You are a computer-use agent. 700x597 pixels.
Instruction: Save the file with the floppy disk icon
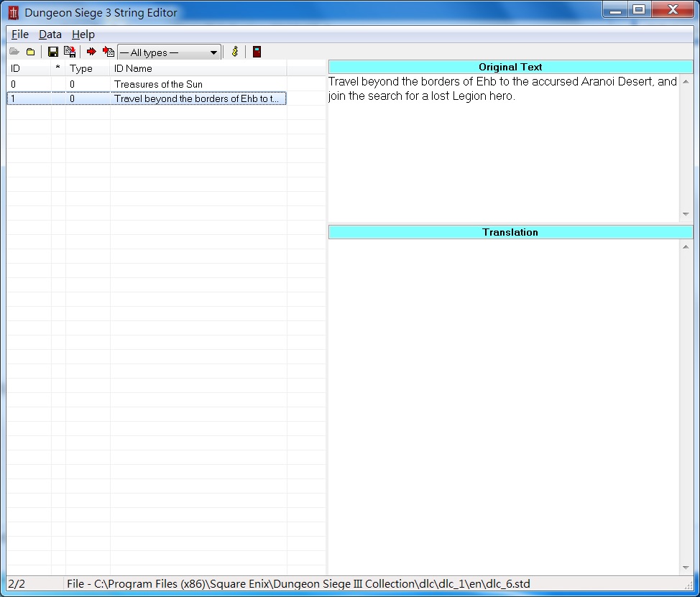pyautogui.click(x=53, y=52)
